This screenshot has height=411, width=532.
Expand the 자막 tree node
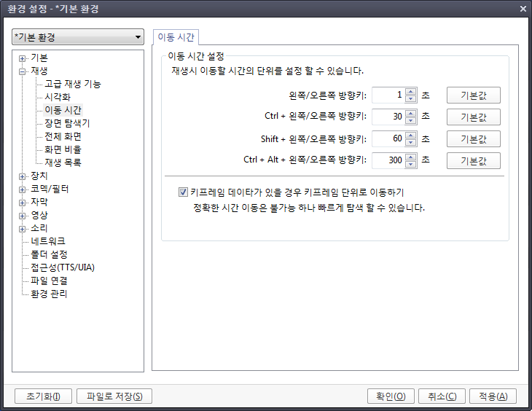coord(23,203)
